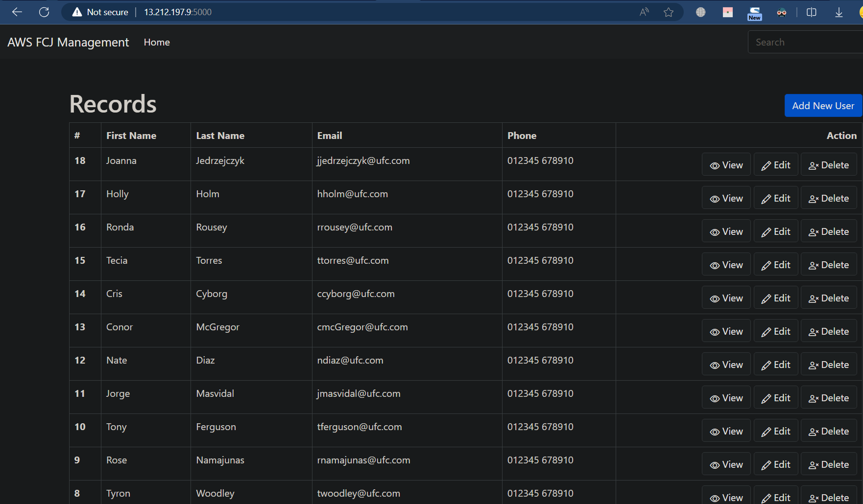The height and width of the screenshot is (504, 863).
Task: Click the email hholm@ufc.com
Action: (353, 194)
